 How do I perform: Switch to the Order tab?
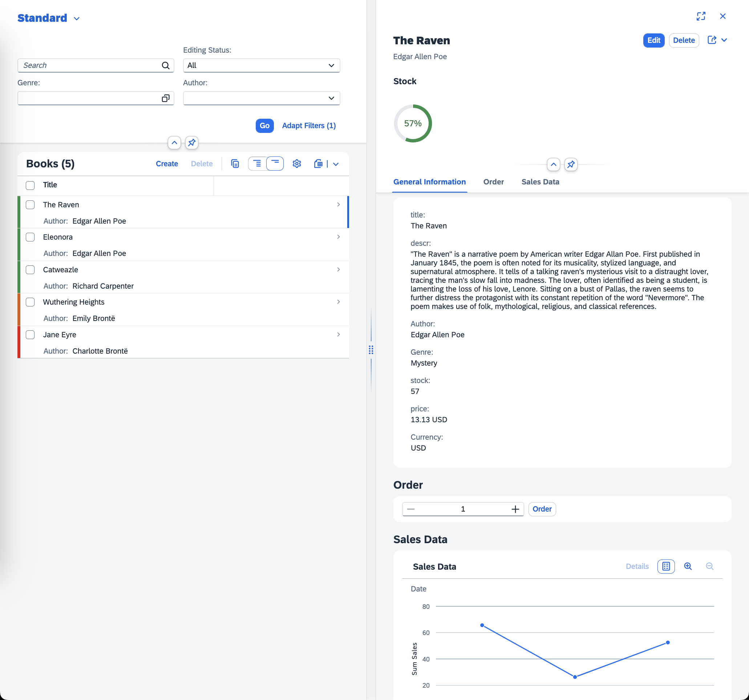(494, 182)
